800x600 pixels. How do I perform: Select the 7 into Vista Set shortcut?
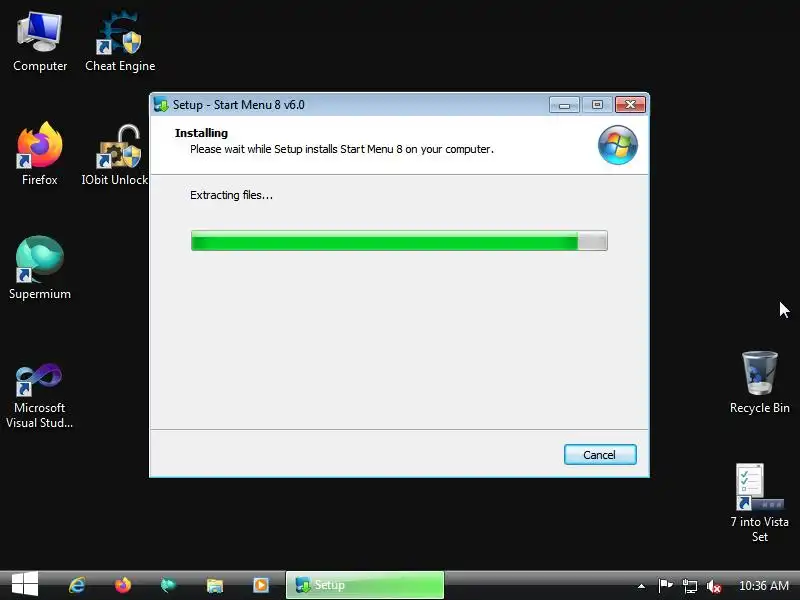pyautogui.click(x=759, y=503)
